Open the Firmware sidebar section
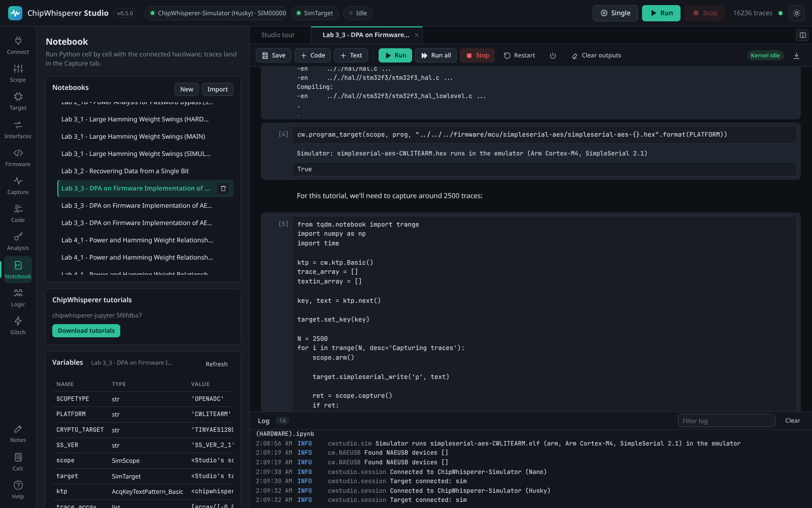The image size is (812, 508). (x=18, y=157)
